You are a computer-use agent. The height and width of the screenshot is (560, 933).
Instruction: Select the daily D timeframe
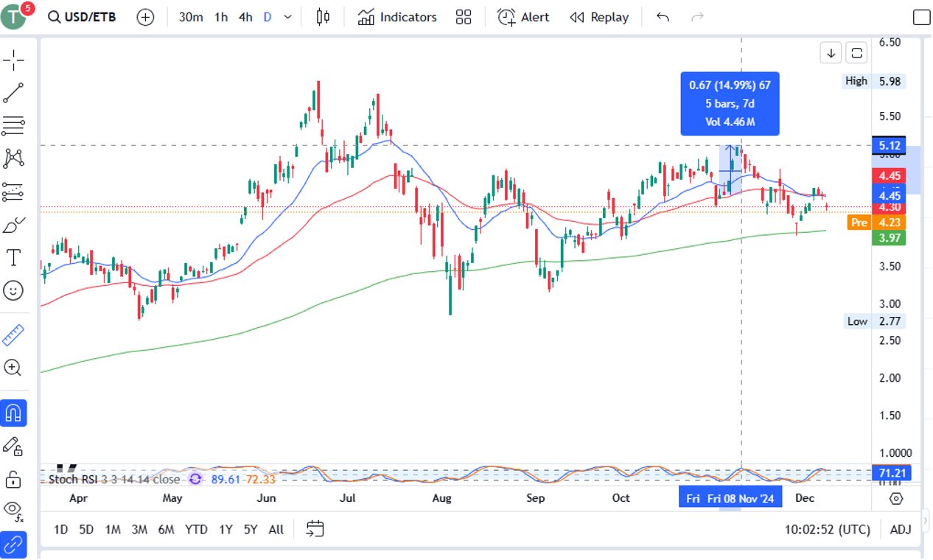pos(268,17)
